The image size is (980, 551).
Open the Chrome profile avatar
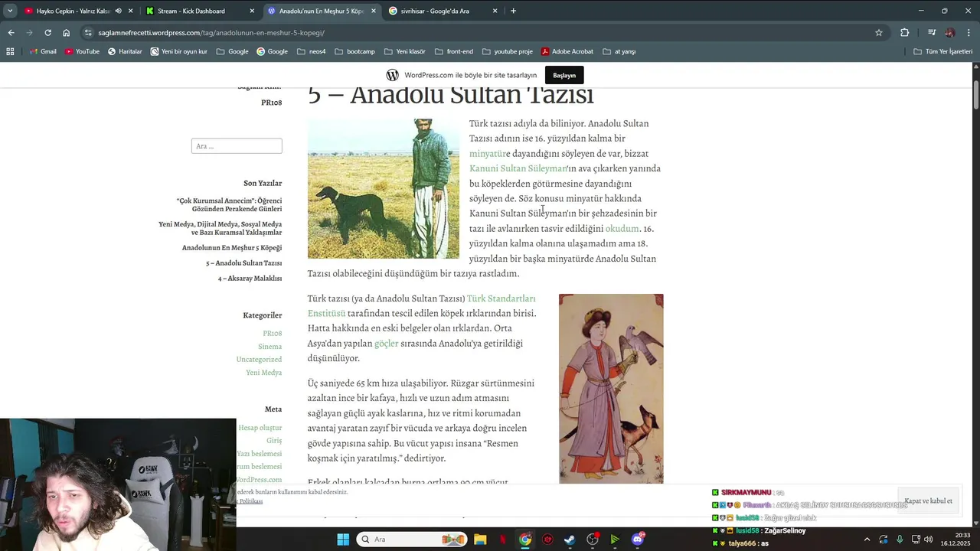coord(950,32)
